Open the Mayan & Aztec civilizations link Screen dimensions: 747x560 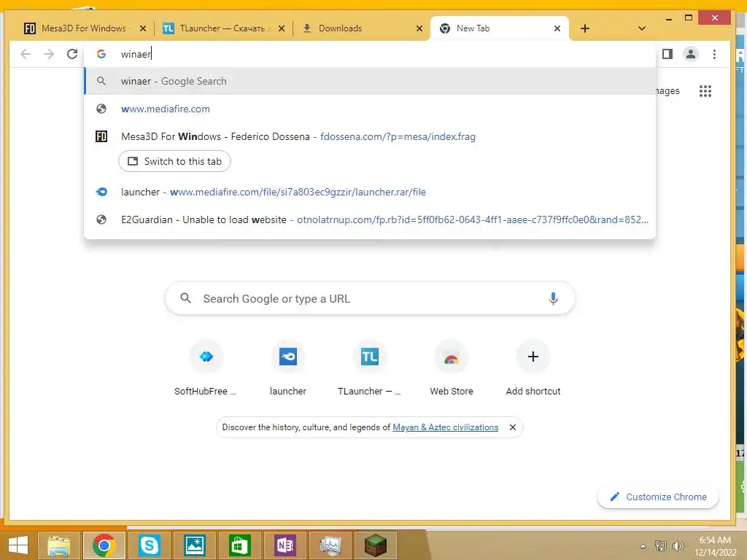tap(445, 427)
